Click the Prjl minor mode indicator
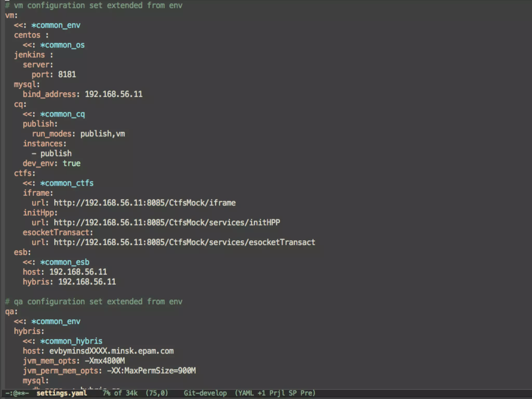This screenshot has height=399, width=532. tap(277, 393)
